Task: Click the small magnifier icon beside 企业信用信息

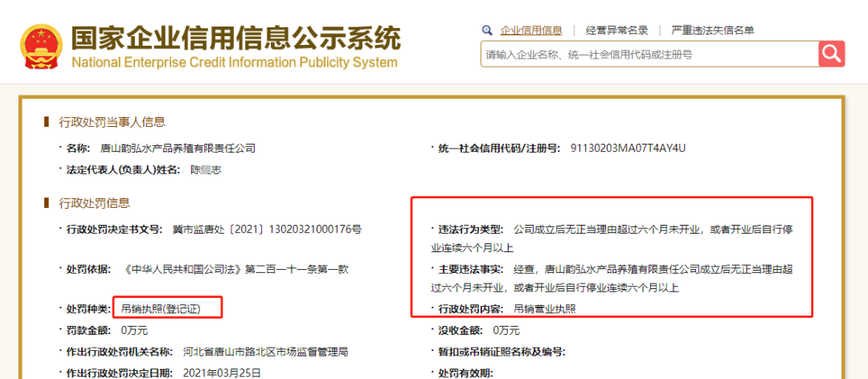Action: (x=486, y=30)
